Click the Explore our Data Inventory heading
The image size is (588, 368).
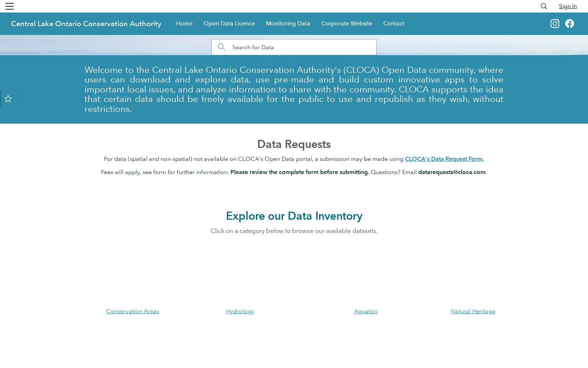click(x=294, y=216)
